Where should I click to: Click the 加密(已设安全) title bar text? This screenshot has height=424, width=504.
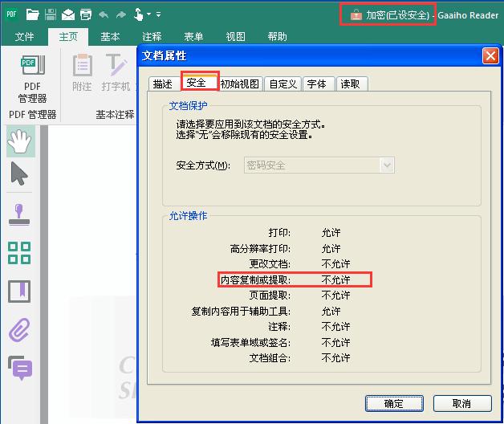398,15
